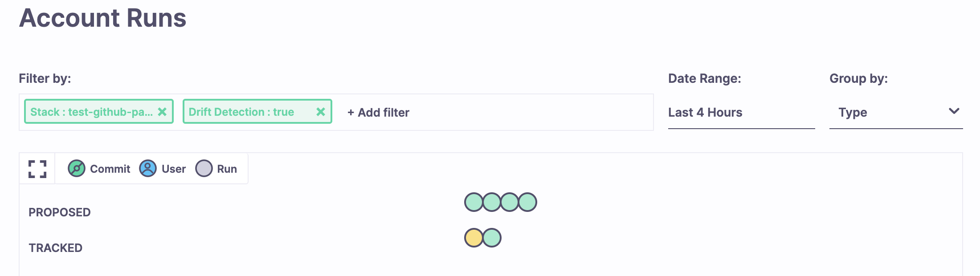Open the Last 4 Hours date range selector
The width and height of the screenshot is (980, 276).
coord(705,112)
